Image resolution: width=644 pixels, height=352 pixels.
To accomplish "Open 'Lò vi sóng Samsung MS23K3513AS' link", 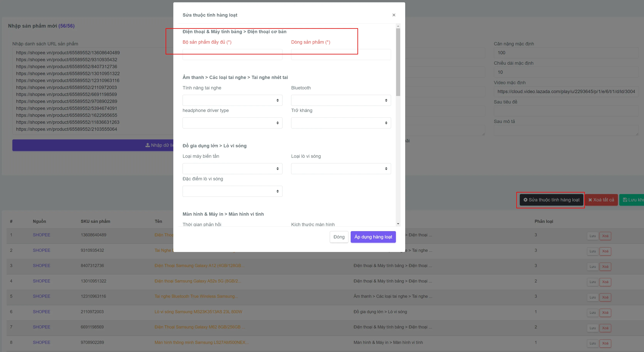I will [198, 312].
